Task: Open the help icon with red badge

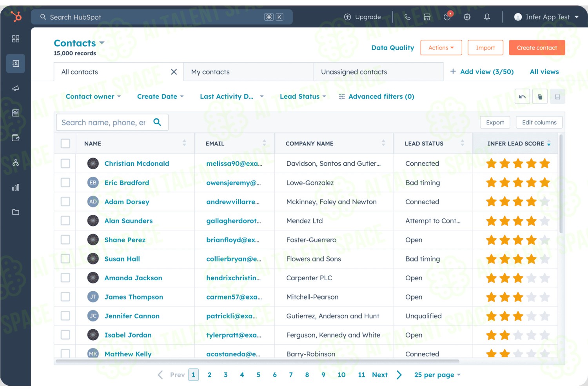Action: (x=447, y=16)
